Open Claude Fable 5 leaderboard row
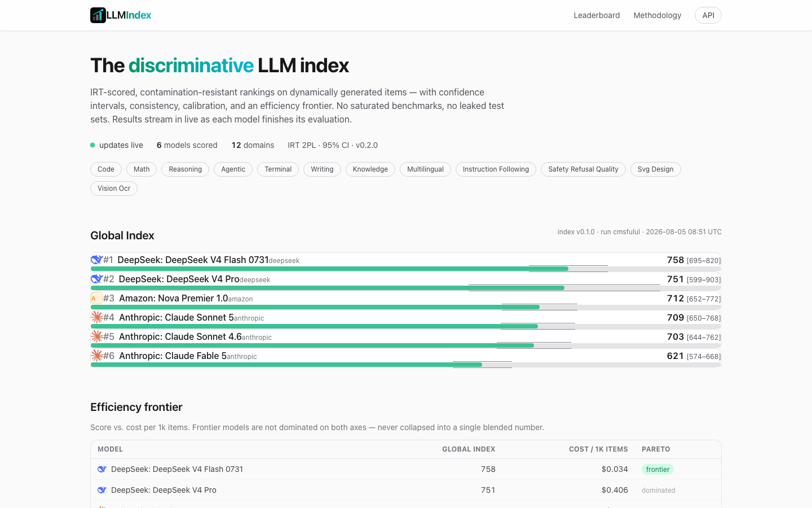812x508 pixels. click(406, 358)
